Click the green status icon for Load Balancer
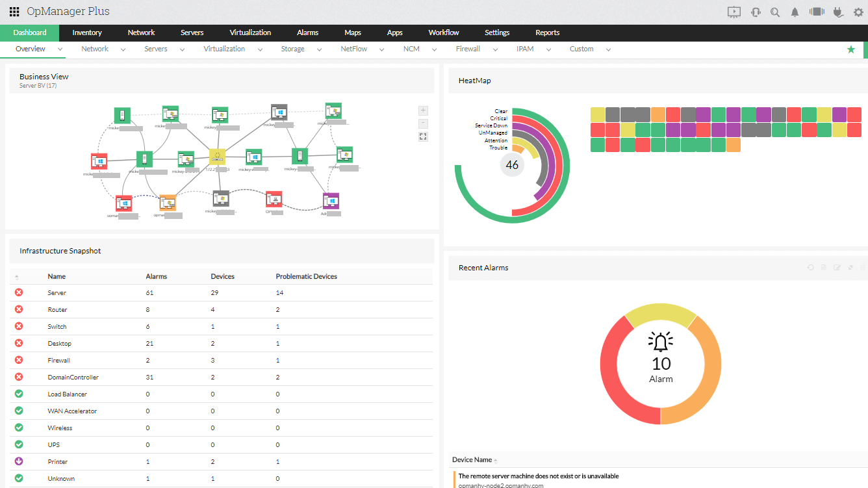The image size is (868, 488). point(19,394)
